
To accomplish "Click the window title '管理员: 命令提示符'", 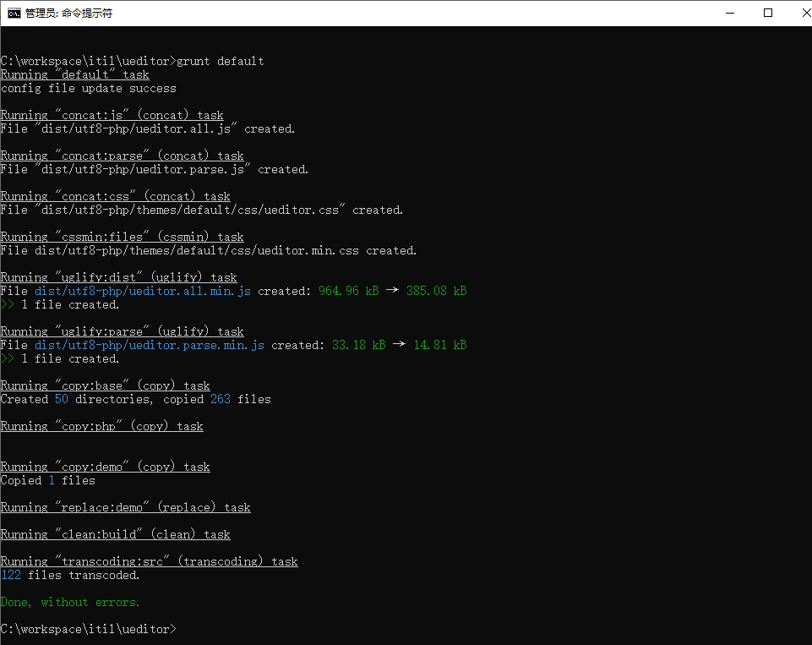I will [69, 13].
